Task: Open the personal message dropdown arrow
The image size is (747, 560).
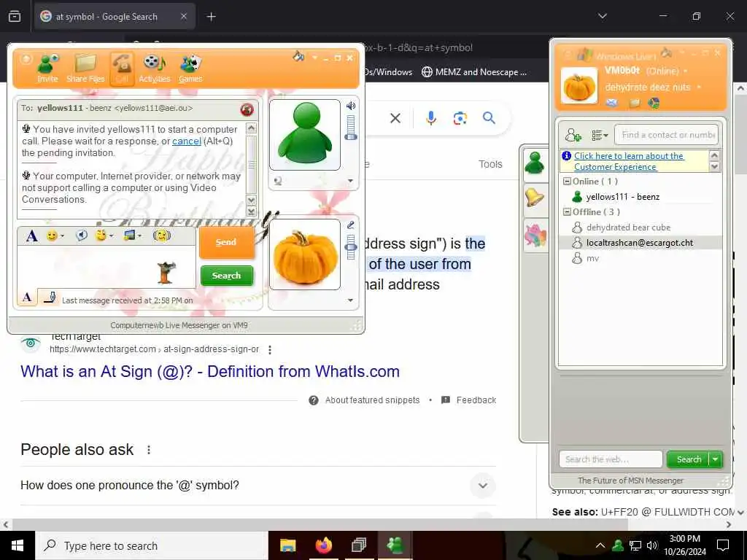Action: tap(699, 87)
